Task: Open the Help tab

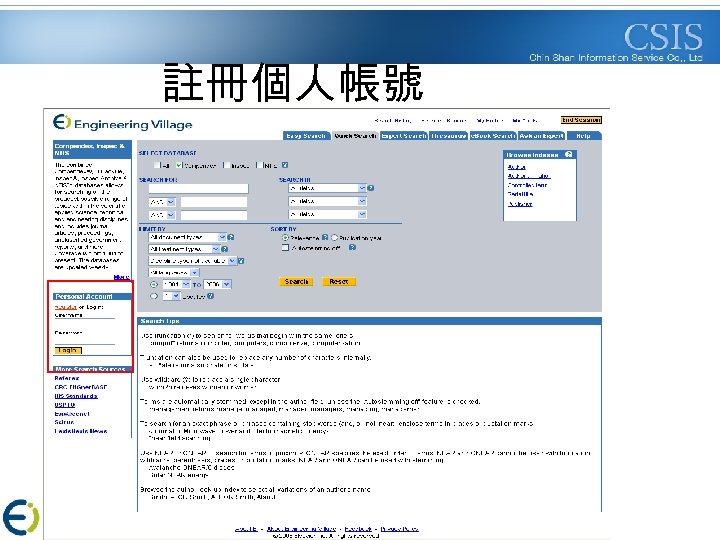Action: (584, 136)
